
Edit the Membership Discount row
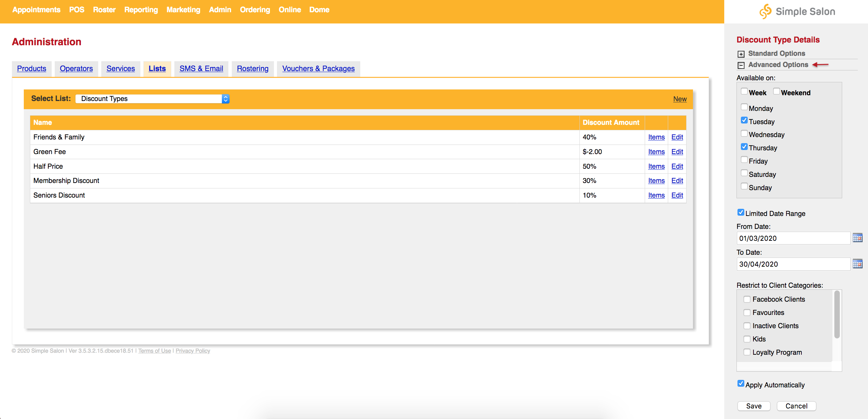point(677,181)
